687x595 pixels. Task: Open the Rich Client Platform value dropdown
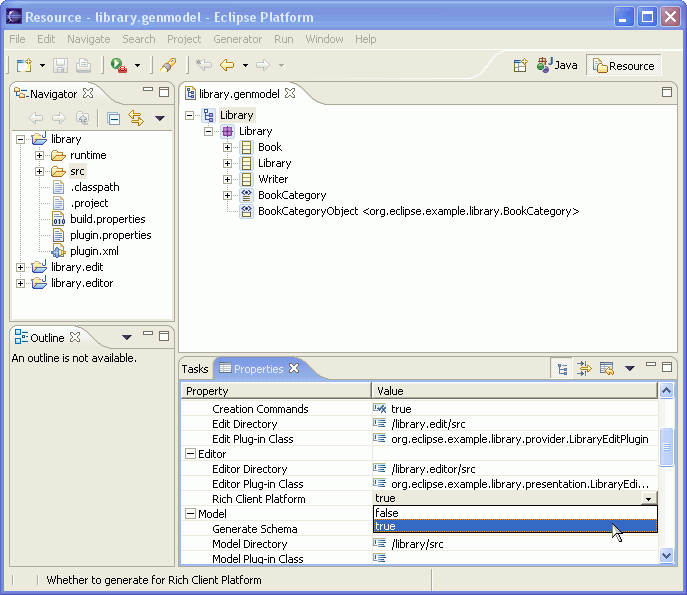coord(648,498)
